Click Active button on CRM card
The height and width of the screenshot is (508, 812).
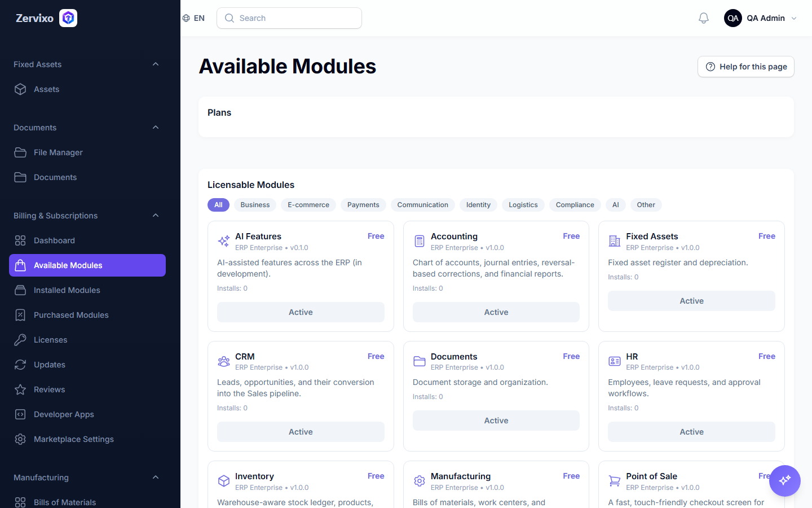click(301, 432)
